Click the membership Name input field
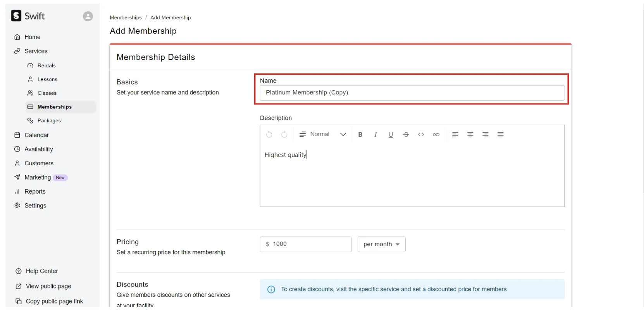Viewport: 644px width, 319px height. [x=412, y=93]
